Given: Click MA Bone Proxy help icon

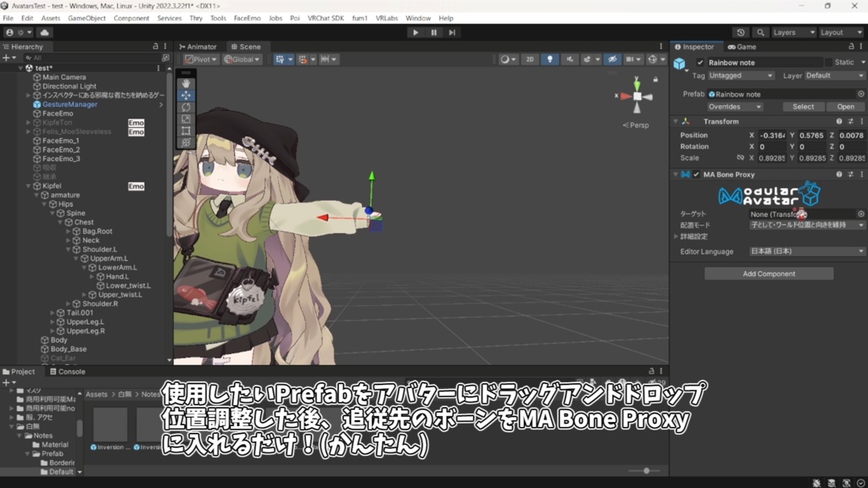Looking at the screenshot, I should (x=839, y=175).
